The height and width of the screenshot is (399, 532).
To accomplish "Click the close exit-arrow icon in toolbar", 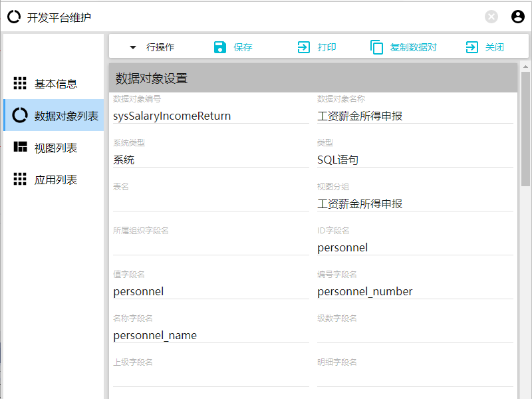I will [472, 47].
